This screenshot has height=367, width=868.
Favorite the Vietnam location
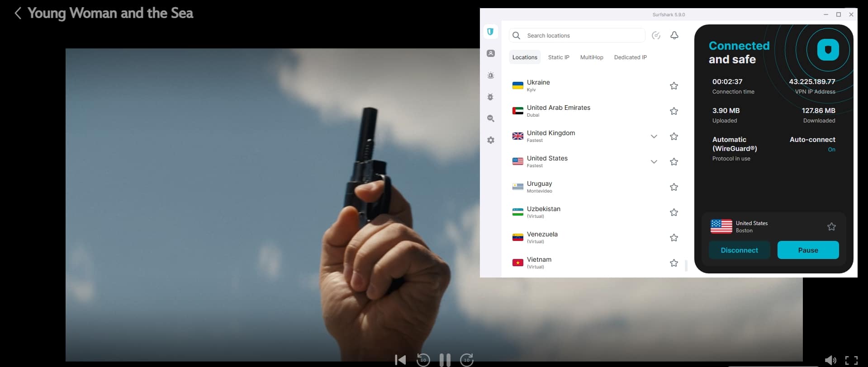674,263
